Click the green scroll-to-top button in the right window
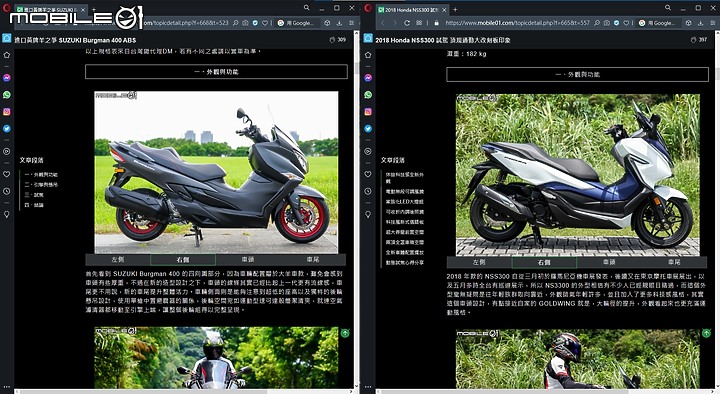720x394 pixels. [x=706, y=333]
